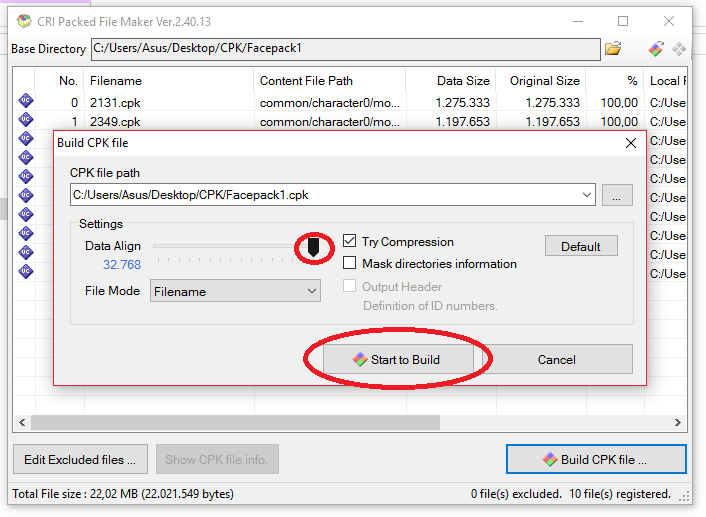This screenshot has height=517, width=706.
Task: Click the % column header
Action: [x=615, y=81]
